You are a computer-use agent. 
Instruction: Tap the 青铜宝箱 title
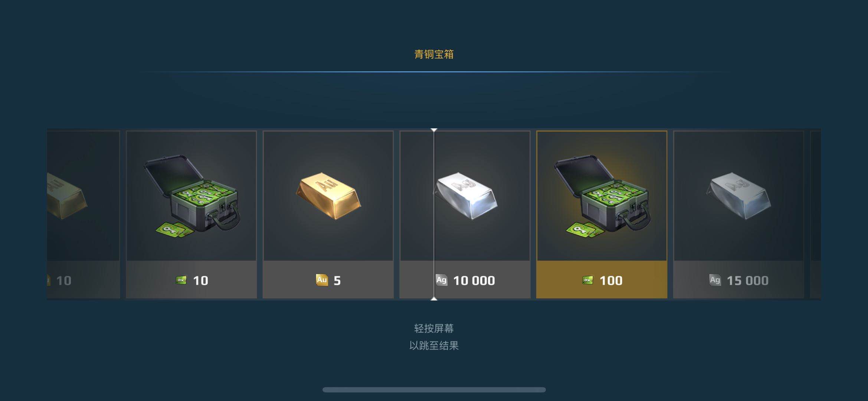[434, 54]
